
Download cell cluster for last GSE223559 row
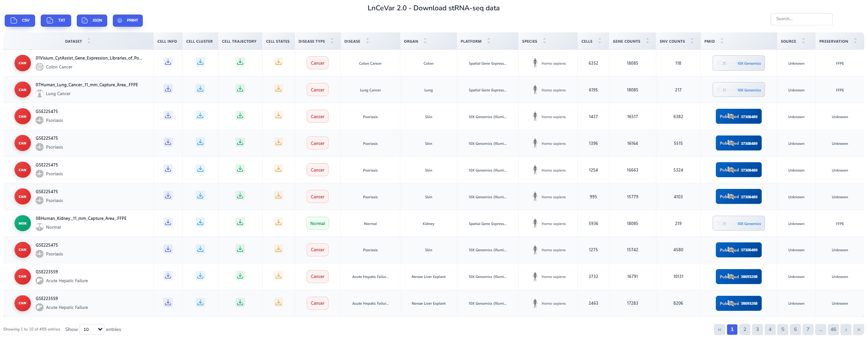[x=200, y=303]
